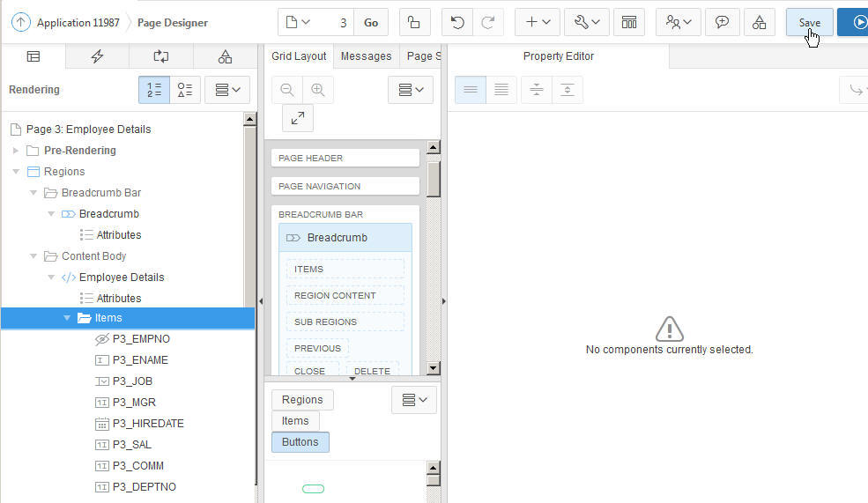Viewport: 868px width, 503px height.
Task: Click the Zoom In magnifier icon
Action: click(x=318, y=90)
